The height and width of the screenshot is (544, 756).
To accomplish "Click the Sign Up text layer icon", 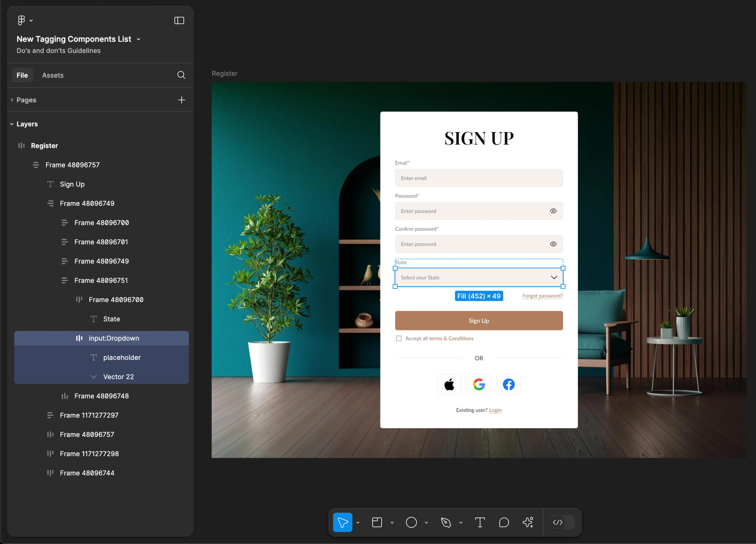I will click(x=50, y=184).
